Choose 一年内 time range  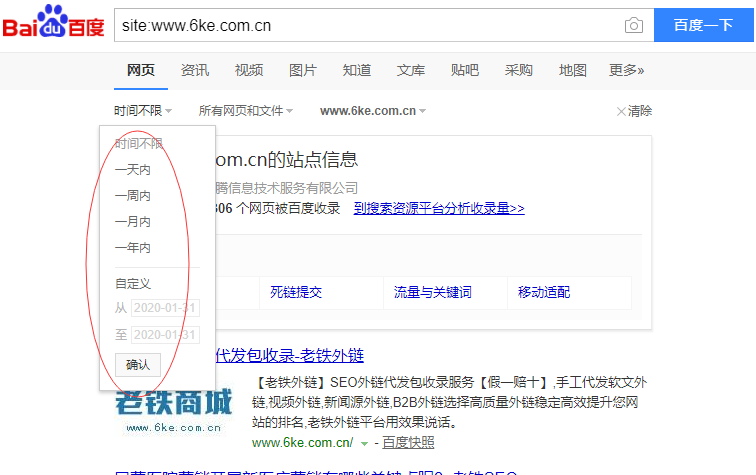[133, 248]
